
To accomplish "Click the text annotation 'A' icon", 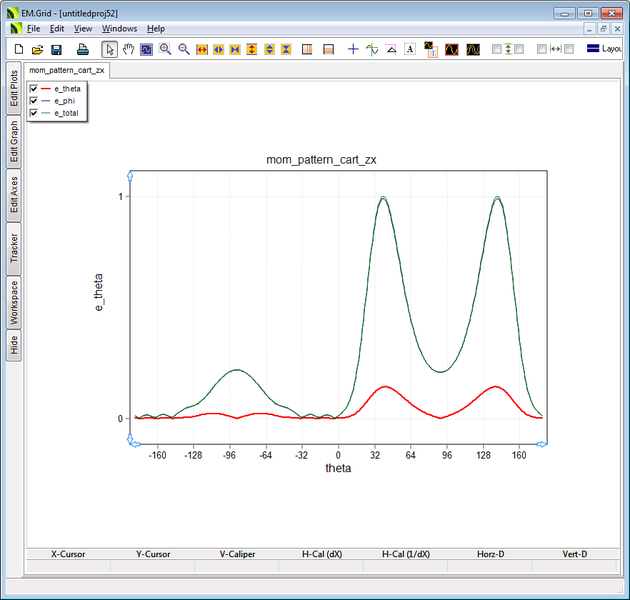I will (x=410, y=49).
